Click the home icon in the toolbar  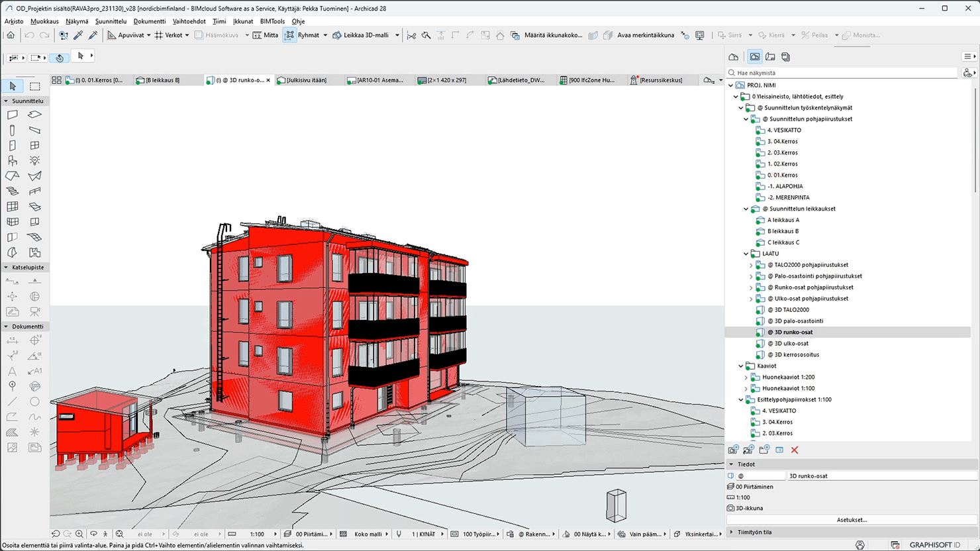click(11, 35)
